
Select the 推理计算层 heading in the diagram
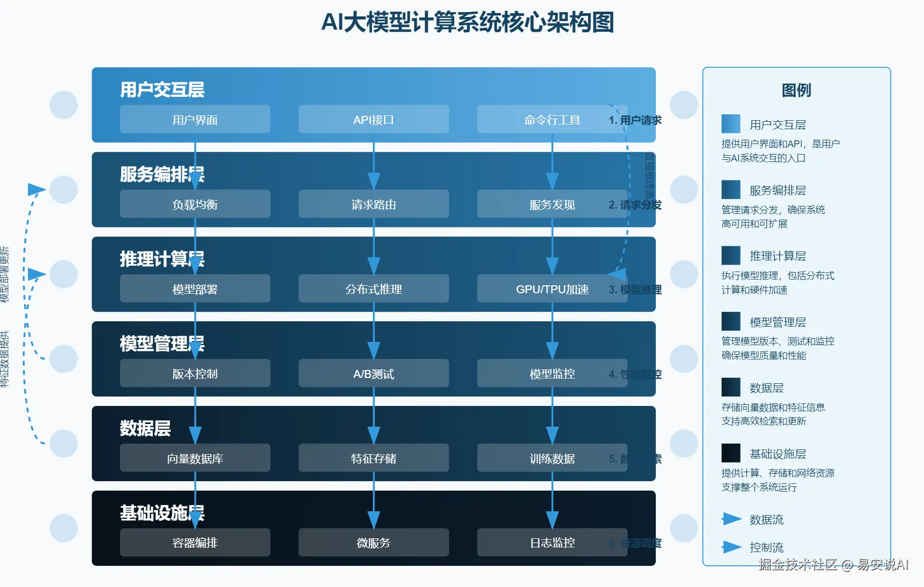[x=162, y=259]
